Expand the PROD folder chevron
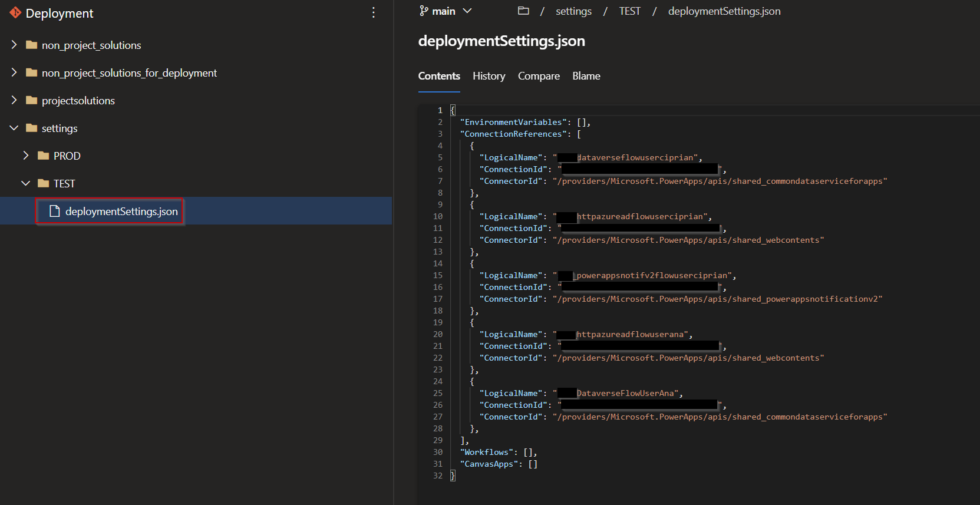This screenshot has width=980, height=505. 25,156
